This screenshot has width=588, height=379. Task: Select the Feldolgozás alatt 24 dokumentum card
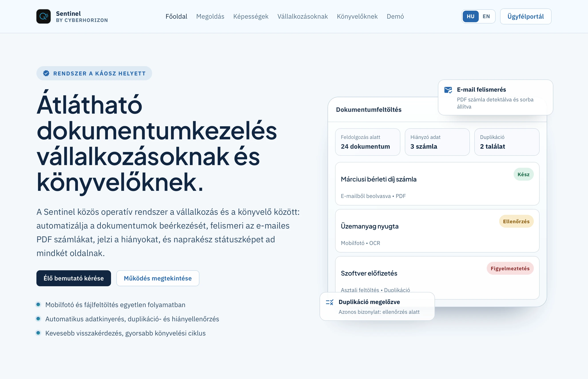[367, 142]
